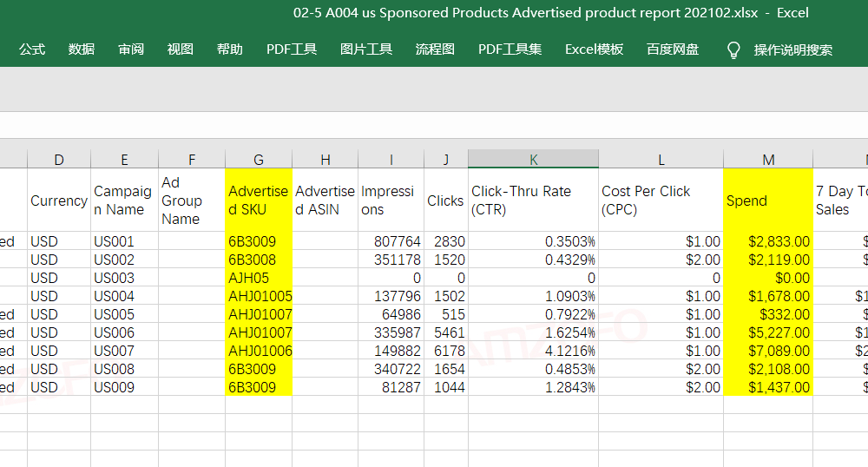The width and height of the screenshot is (868, 467).
Task: Select column M header
Action: [x=768, y=160]
